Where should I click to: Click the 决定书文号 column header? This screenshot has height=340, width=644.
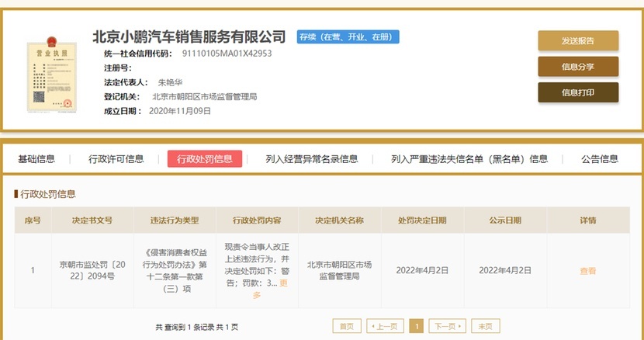point(92,220)
